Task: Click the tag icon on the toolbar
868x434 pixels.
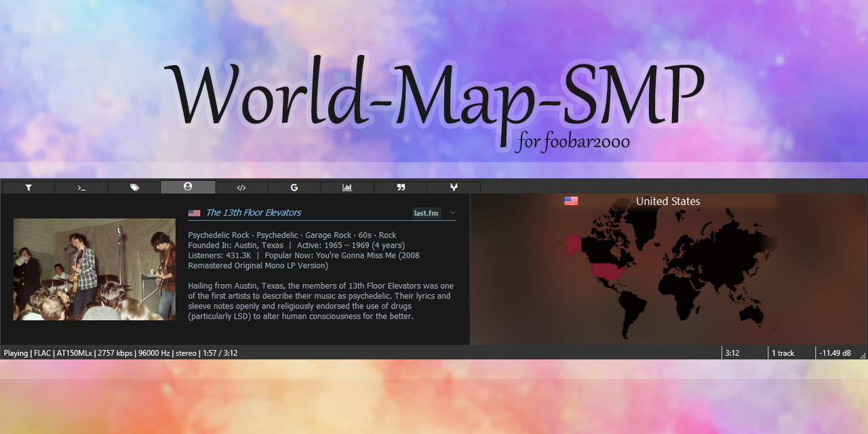Action: pyautogui.click(x=134, y=187)
